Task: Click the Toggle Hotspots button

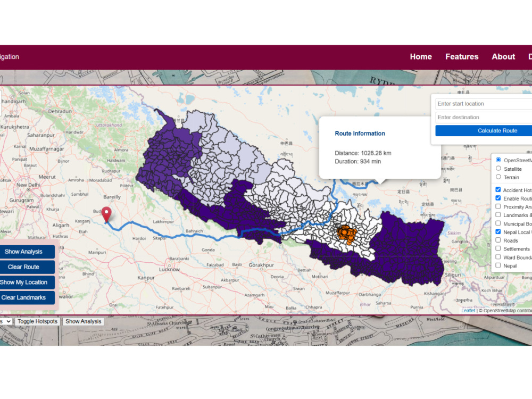Action: pyautogui.click(x=37, y=321)
